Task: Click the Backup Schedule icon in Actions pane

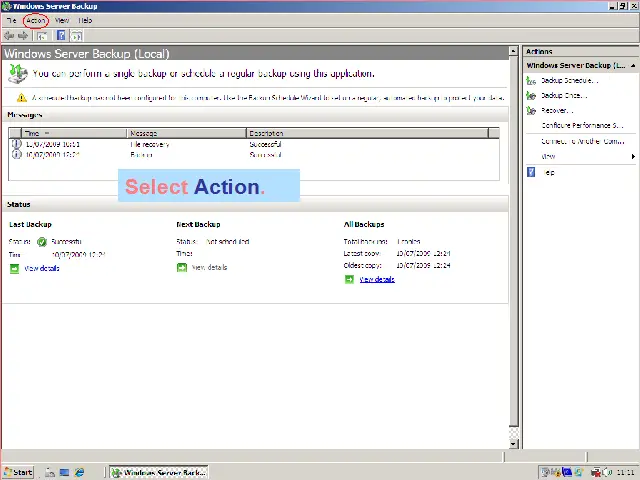Action: [x=531, y=81]
